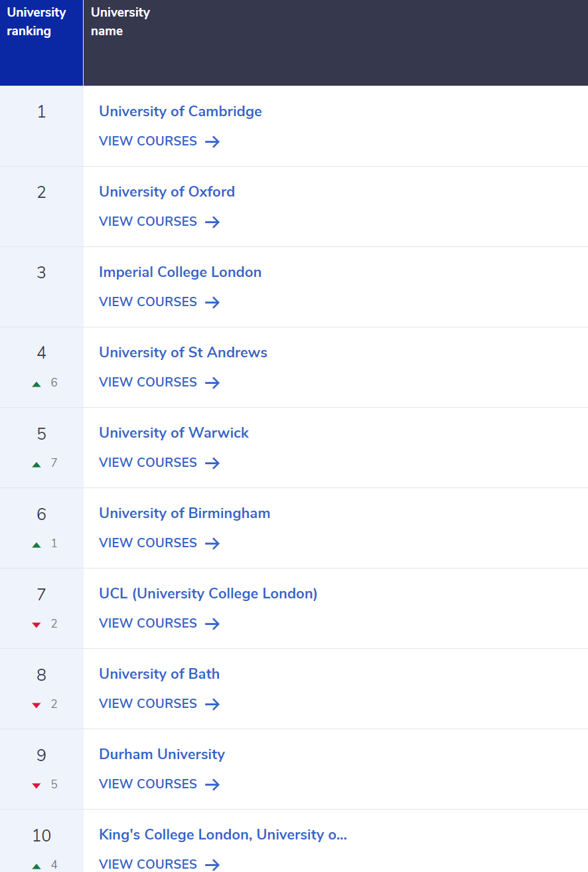Click green up arrow for Birmingham ranking
This screenshot has width=588, height=872.
(x=37, y=544)
